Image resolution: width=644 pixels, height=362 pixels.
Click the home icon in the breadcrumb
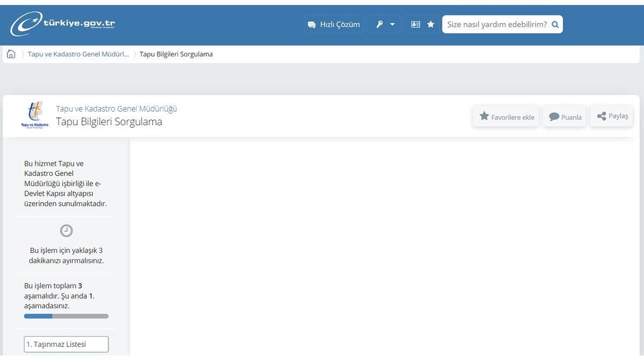tap(10, 54)
